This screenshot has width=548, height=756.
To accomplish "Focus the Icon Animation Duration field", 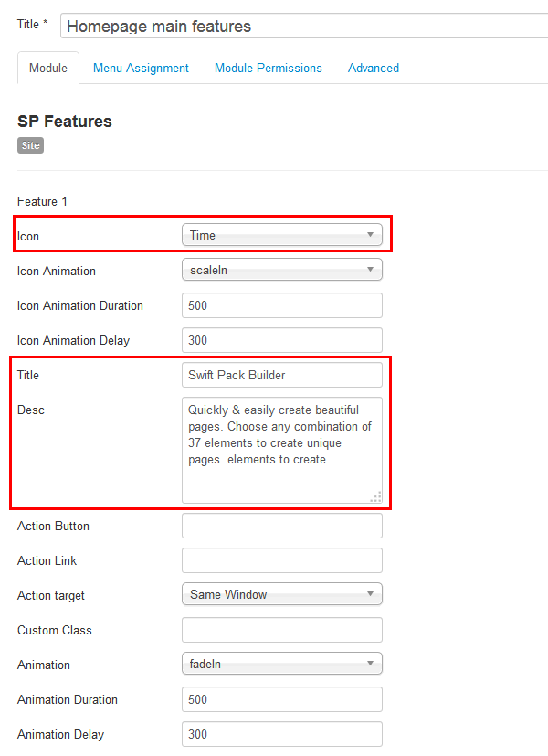I will point(281,305).
